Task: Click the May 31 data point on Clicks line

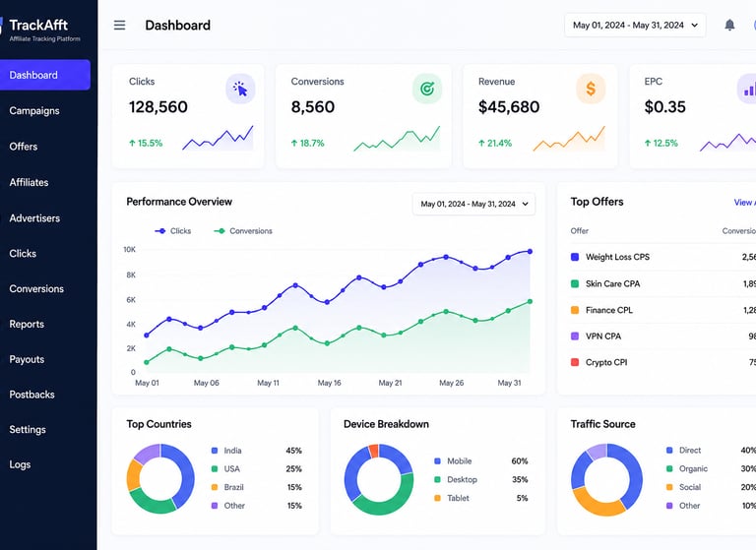Action: (530, 252)
